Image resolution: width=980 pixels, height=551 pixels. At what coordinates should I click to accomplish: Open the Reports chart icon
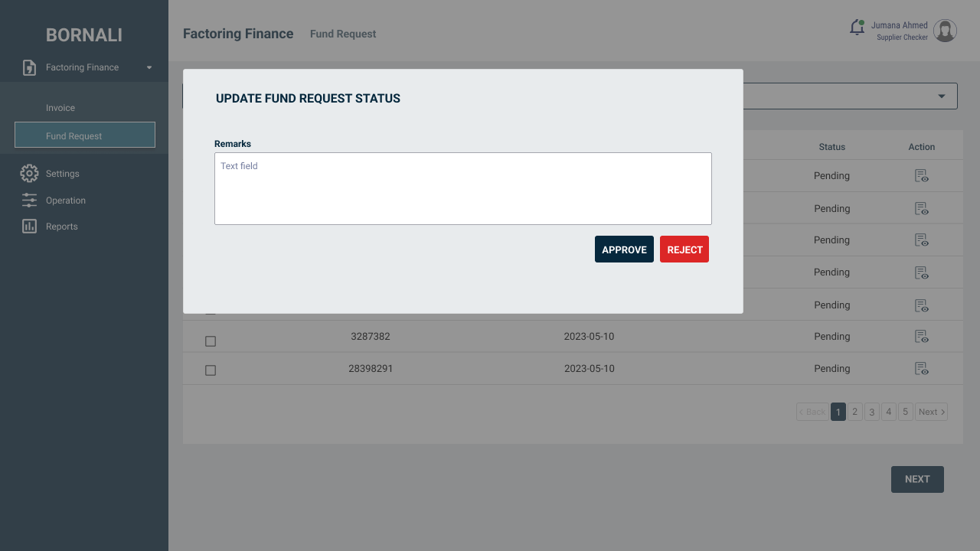click(x=29, y=227)
